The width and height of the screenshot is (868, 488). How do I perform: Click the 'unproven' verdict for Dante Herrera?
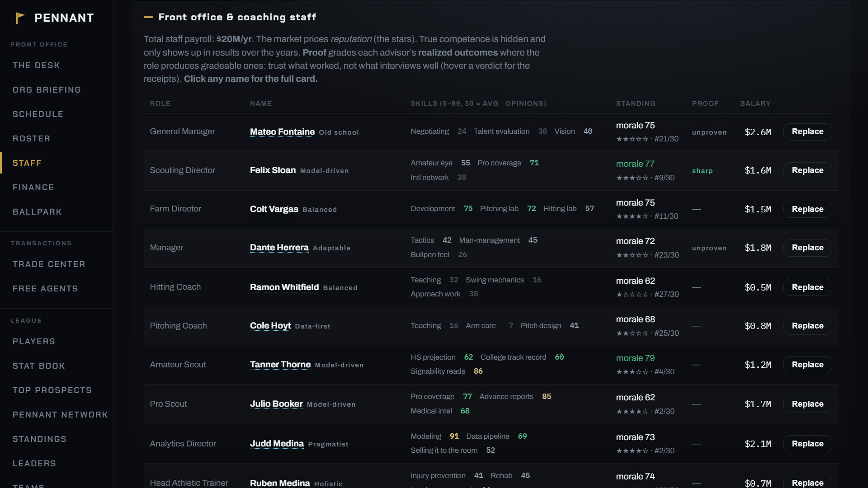709,248
